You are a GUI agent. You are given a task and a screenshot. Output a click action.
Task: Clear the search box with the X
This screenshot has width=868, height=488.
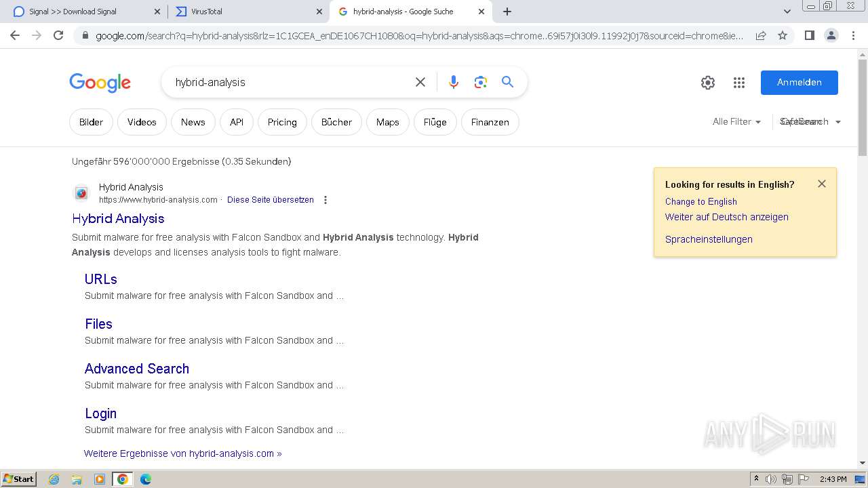420,82
